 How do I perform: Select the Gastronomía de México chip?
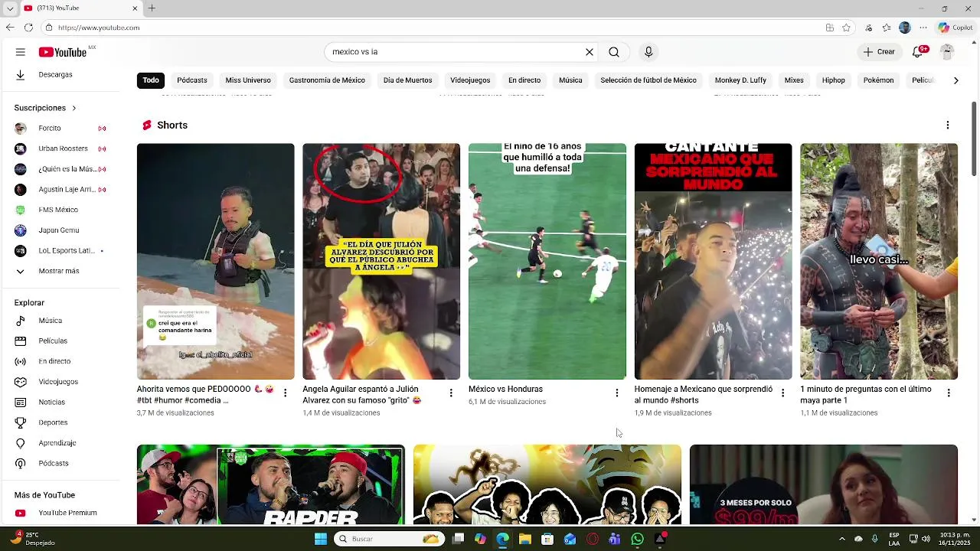[327, 80]
